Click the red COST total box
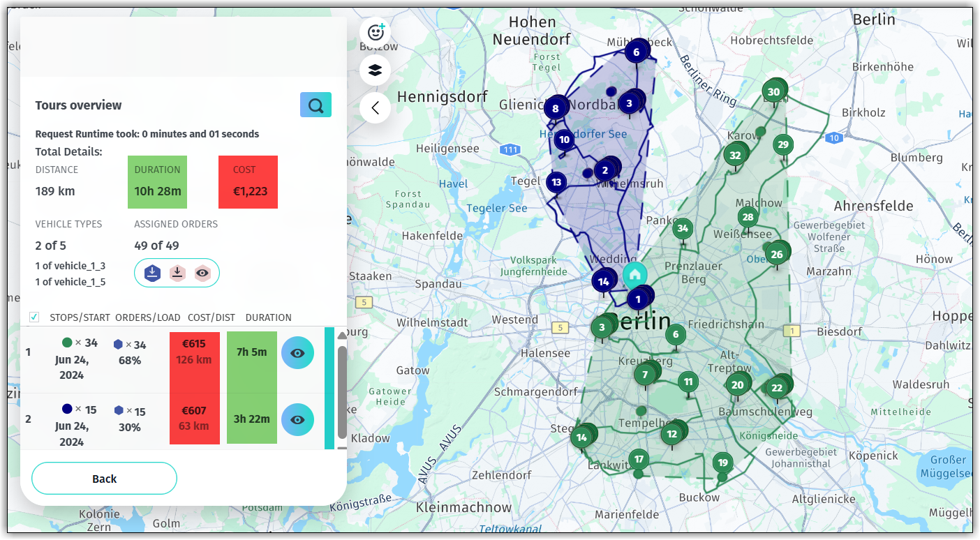980x540 pixels. tap(248, 182)
